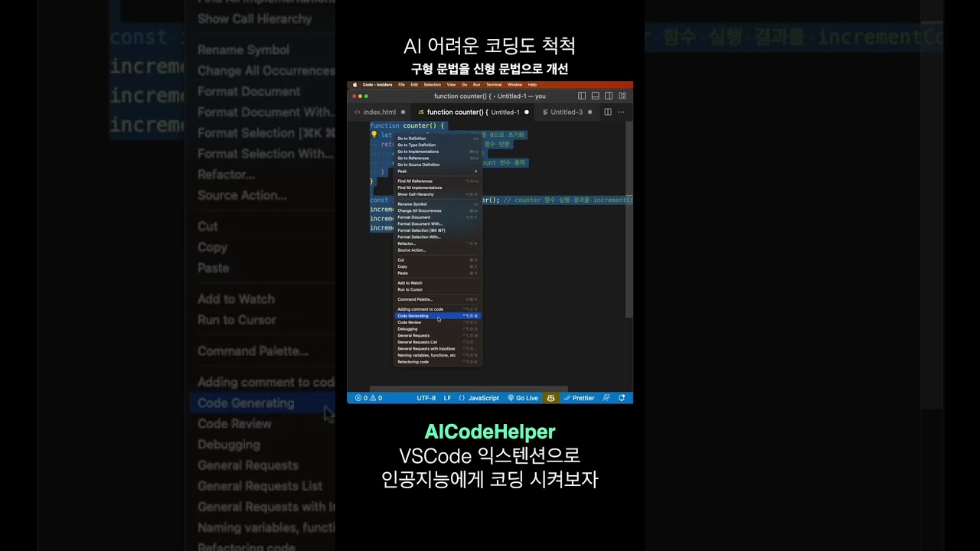Open the Customize Layout icon in title bar
The width and height of the screenshot is (980, 551).
coord(622,96)
